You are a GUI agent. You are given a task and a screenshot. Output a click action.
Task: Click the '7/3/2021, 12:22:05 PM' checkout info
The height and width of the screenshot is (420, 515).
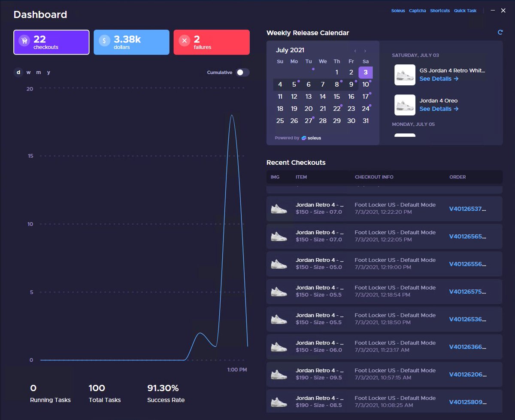(x=382, y=239)
